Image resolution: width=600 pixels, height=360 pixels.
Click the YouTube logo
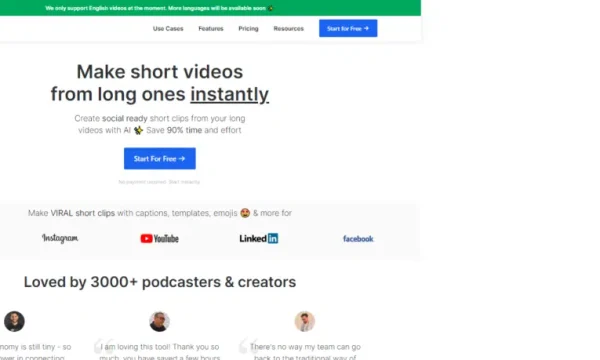160,239
